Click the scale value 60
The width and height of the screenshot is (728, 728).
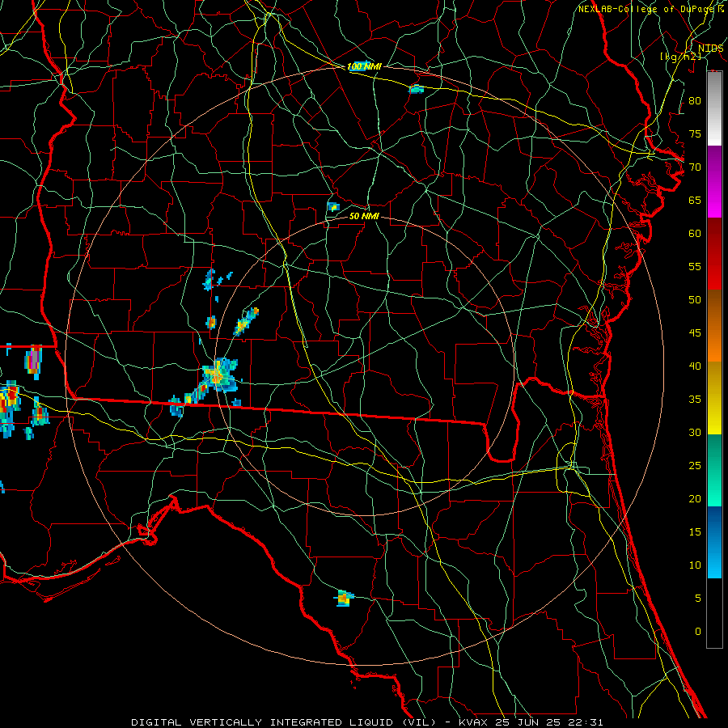tap(695, 233)
